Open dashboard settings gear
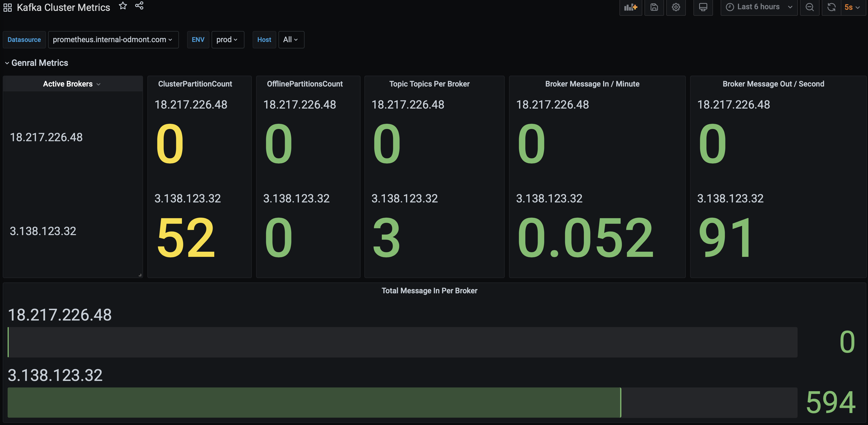 (x=676, y=7)
